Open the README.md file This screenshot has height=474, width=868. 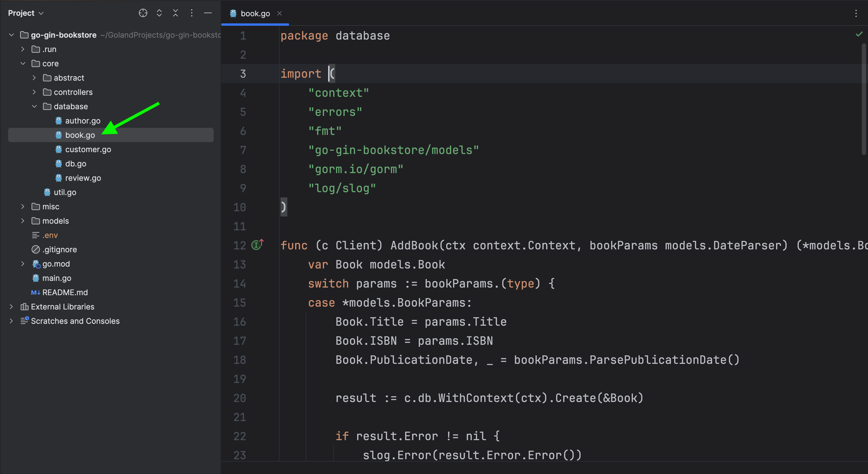[x=65, y=292]
